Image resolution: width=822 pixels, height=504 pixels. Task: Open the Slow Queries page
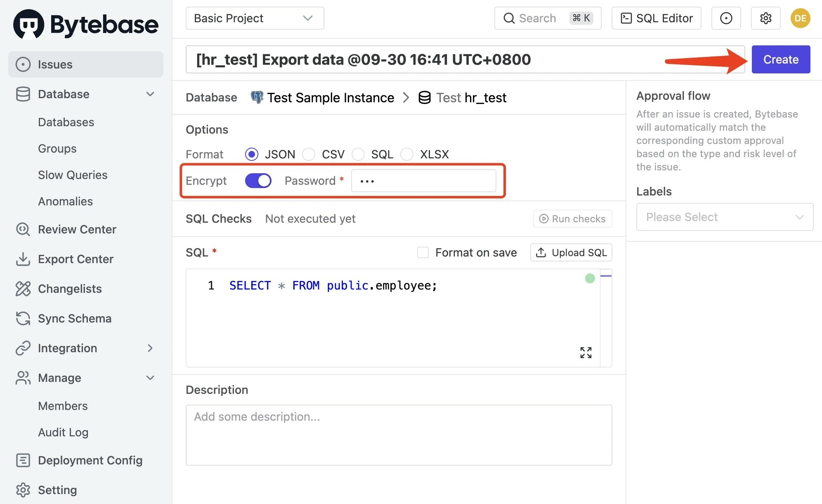[73, 175]
